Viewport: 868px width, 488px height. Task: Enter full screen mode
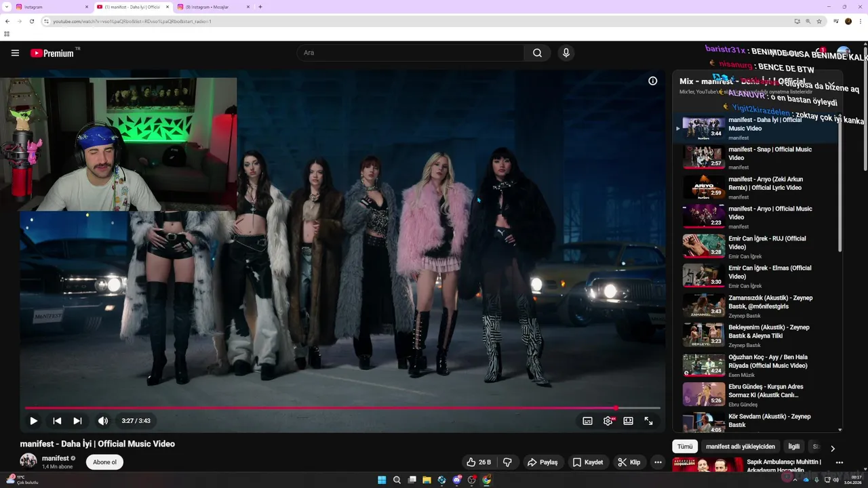[649, 421]
